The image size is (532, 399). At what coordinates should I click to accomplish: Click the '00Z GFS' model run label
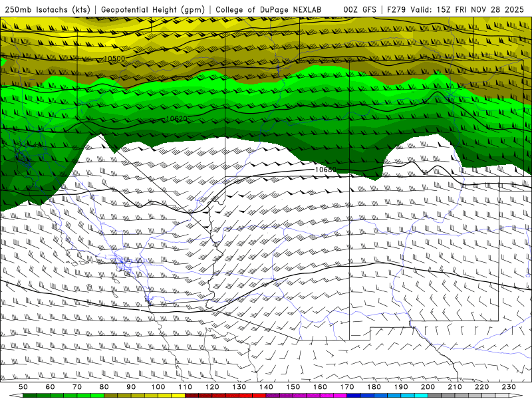coord(360,10)
